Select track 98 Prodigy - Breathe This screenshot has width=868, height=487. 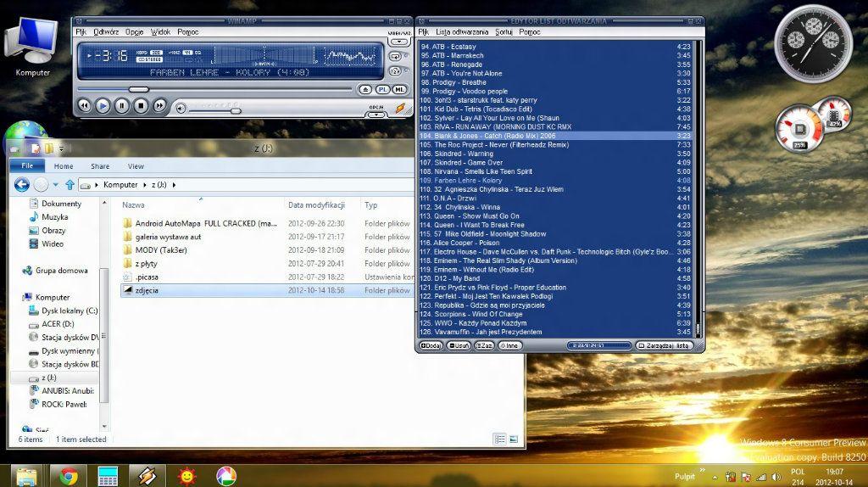(x=555, y=82)
